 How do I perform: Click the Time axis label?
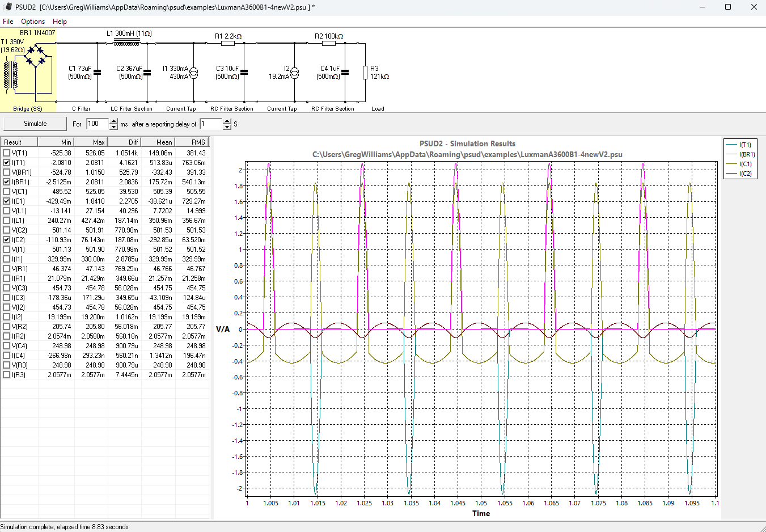[481, 513]
